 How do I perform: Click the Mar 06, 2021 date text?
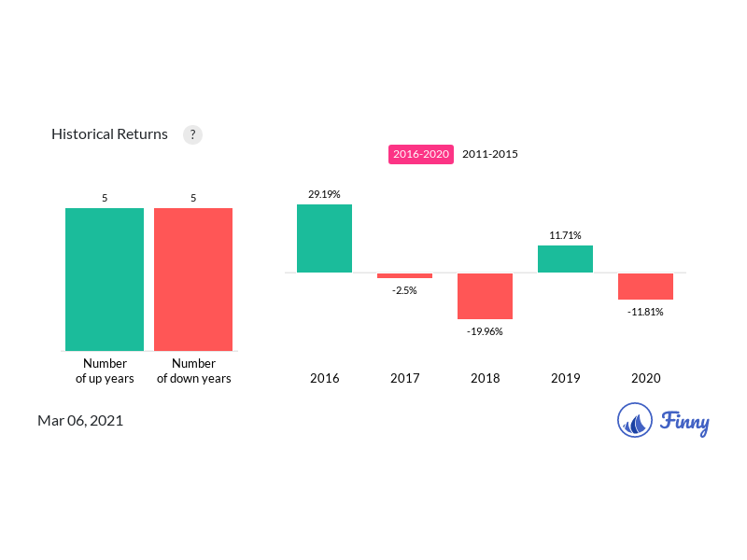pyautogui.click(x=80, y=421)
